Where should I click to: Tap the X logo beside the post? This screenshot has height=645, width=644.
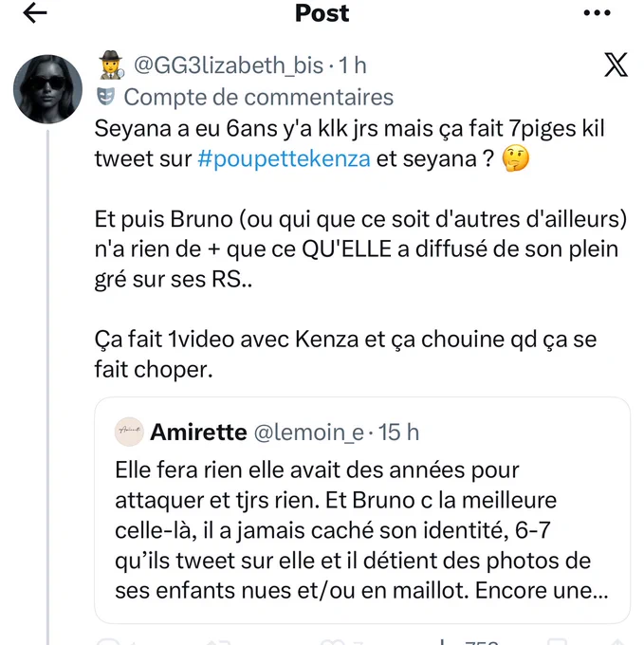(616, 65)
